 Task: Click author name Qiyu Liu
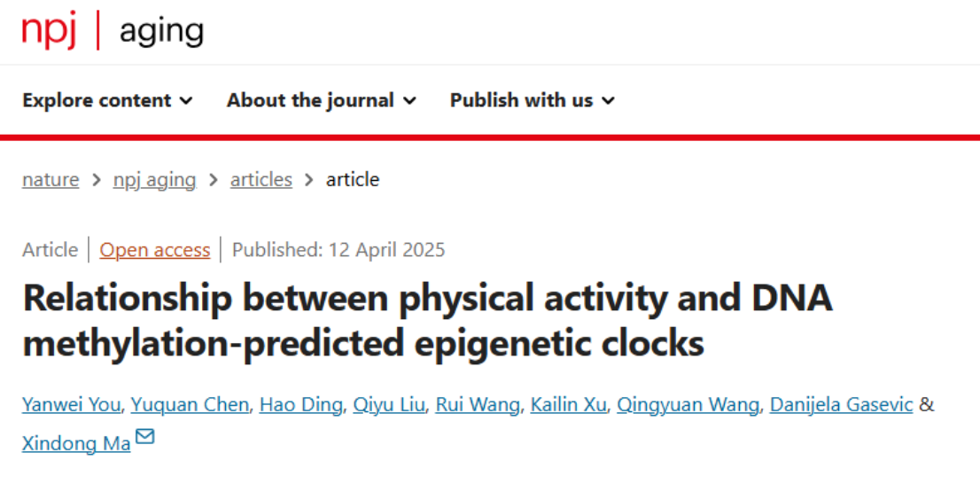click(389, 405)
